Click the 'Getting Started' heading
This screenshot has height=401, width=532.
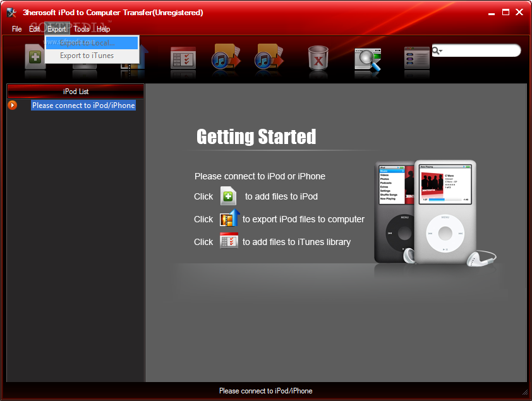pos(256,136)
